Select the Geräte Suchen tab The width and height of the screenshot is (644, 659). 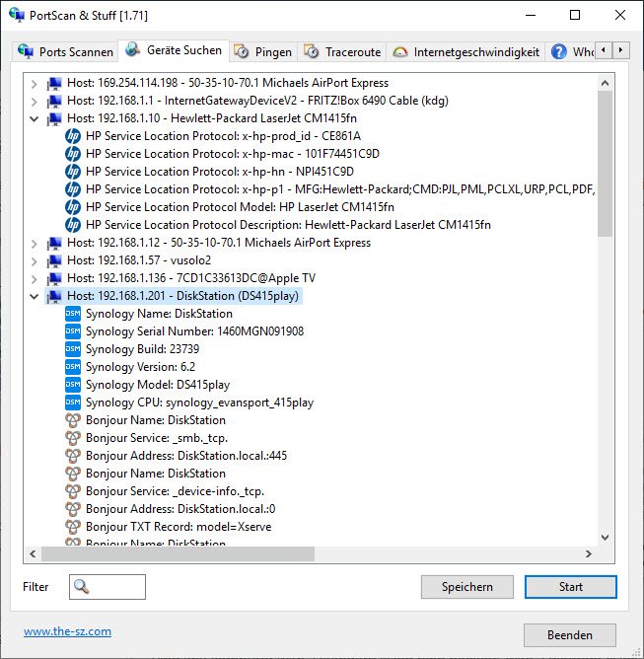[174, 50]
